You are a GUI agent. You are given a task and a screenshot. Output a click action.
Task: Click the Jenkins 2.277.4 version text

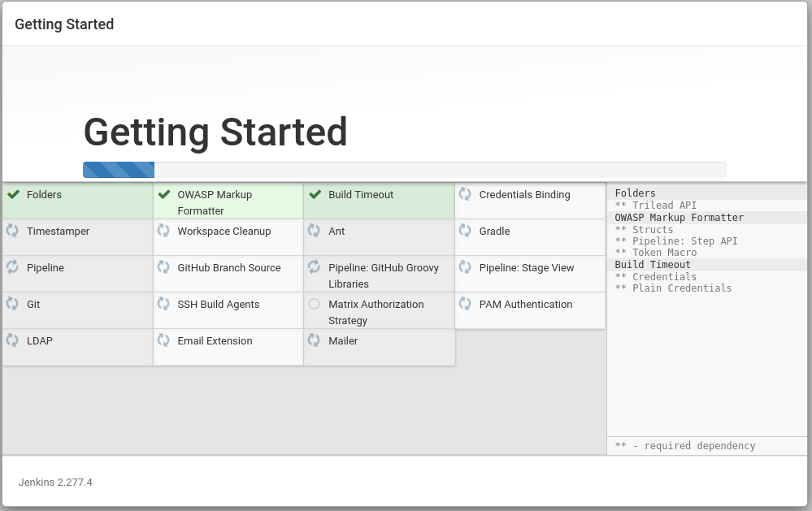pyautogui.click(x=55, y=482)
